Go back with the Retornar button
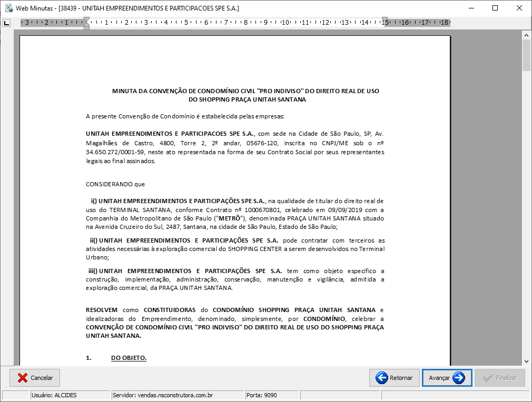Screen dimensions: 532x402 (x=394, y=378)
